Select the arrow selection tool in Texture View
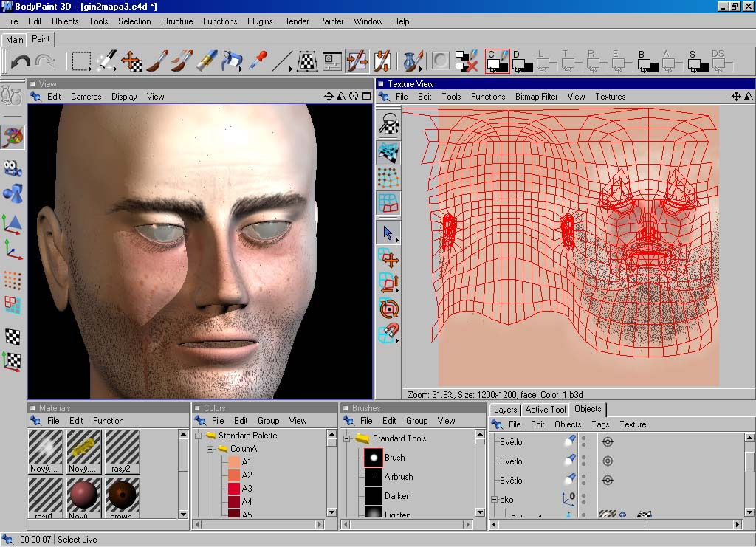Viewport: 756px width, 547px height. pyautogui.click(x=388, y=234)
